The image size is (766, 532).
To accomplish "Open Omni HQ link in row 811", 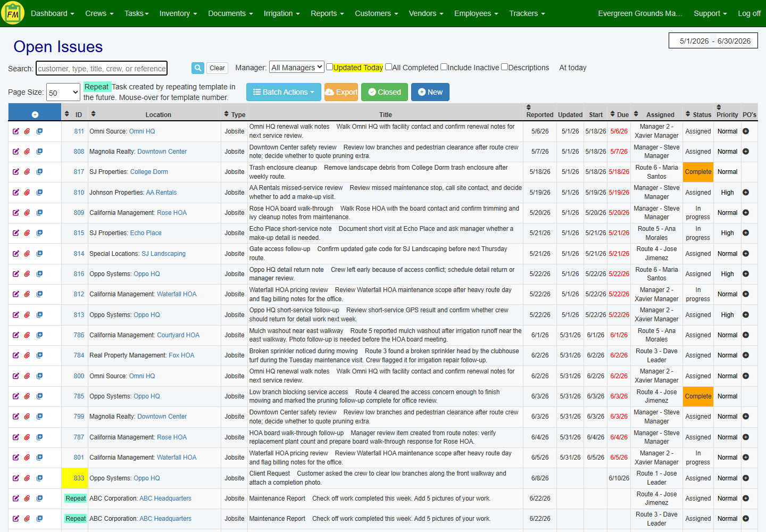I will click(x=142, y=131).
